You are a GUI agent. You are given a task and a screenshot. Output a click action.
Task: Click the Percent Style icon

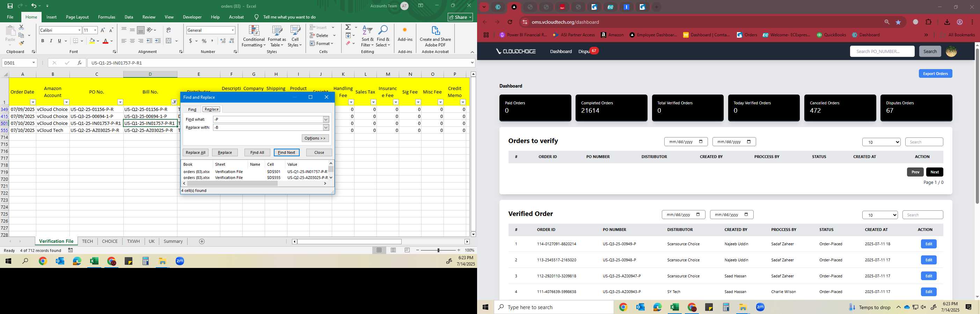(x=204, y=41)
